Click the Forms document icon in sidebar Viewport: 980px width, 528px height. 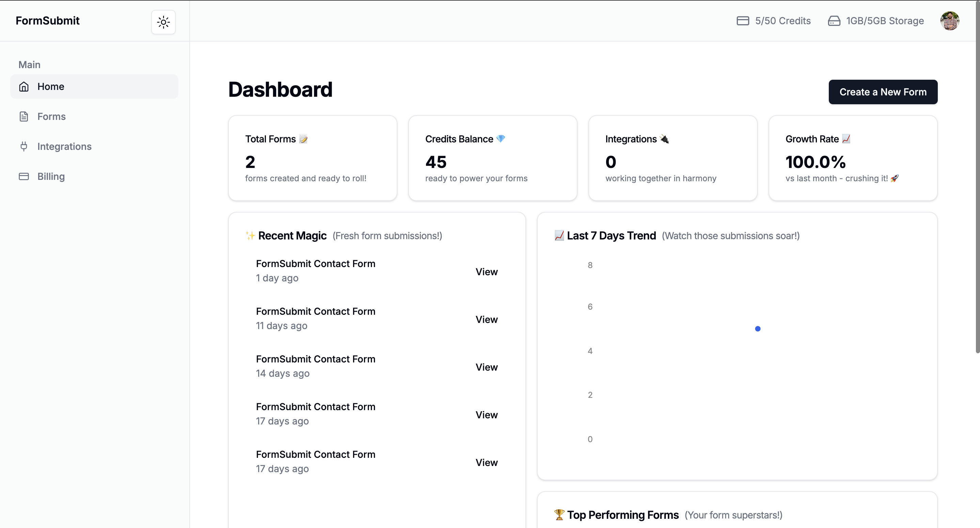[x=23, y=116]
